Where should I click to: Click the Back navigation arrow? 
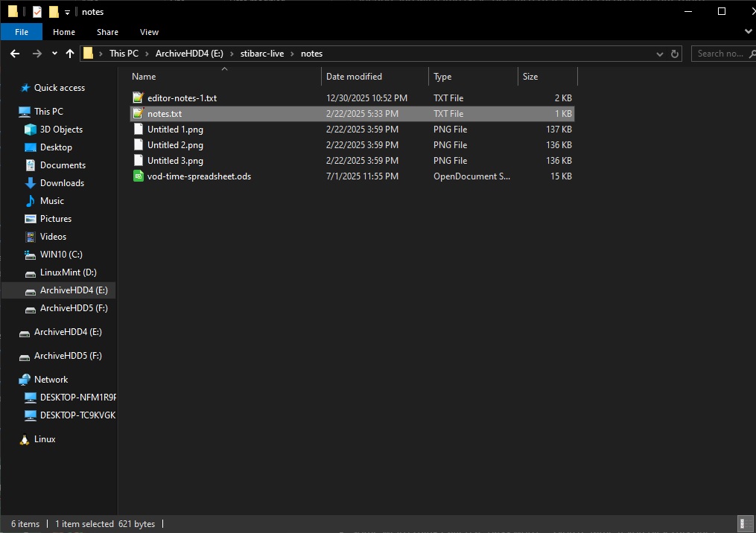pyautogui.click(x=15, y=54)
